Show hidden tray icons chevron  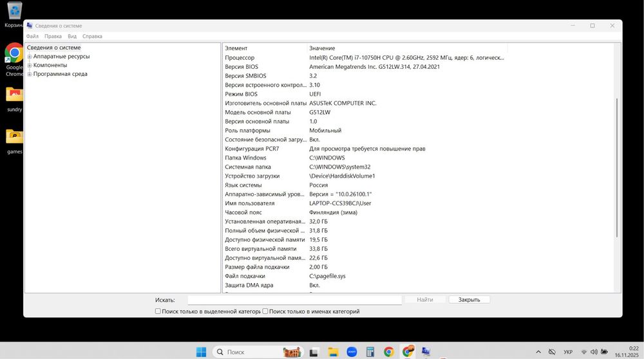[x=538, y=352]
